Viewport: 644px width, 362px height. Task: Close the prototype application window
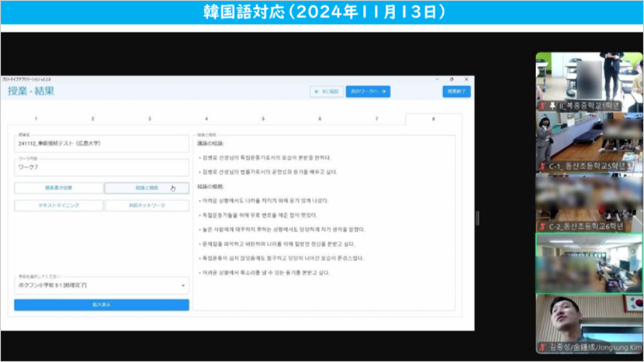466,79
